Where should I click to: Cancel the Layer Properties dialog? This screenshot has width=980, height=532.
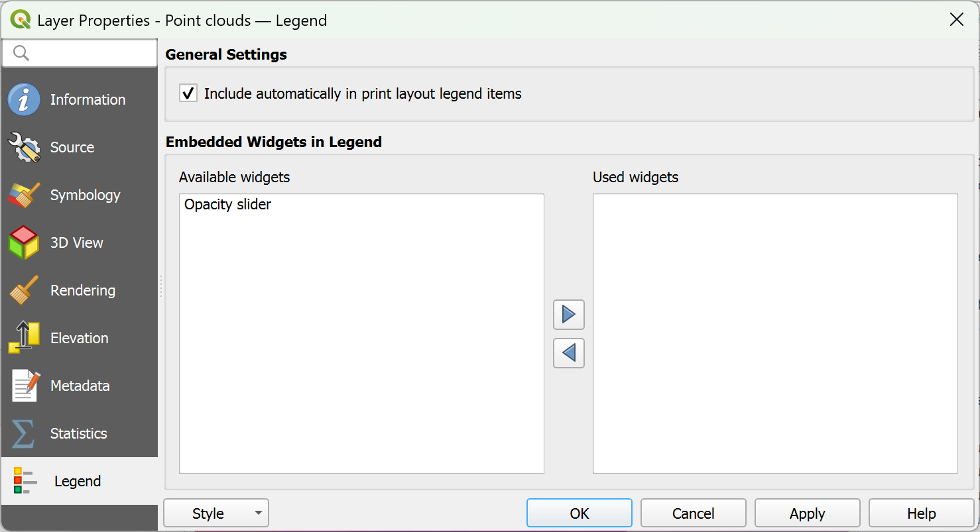coord(693,512)
